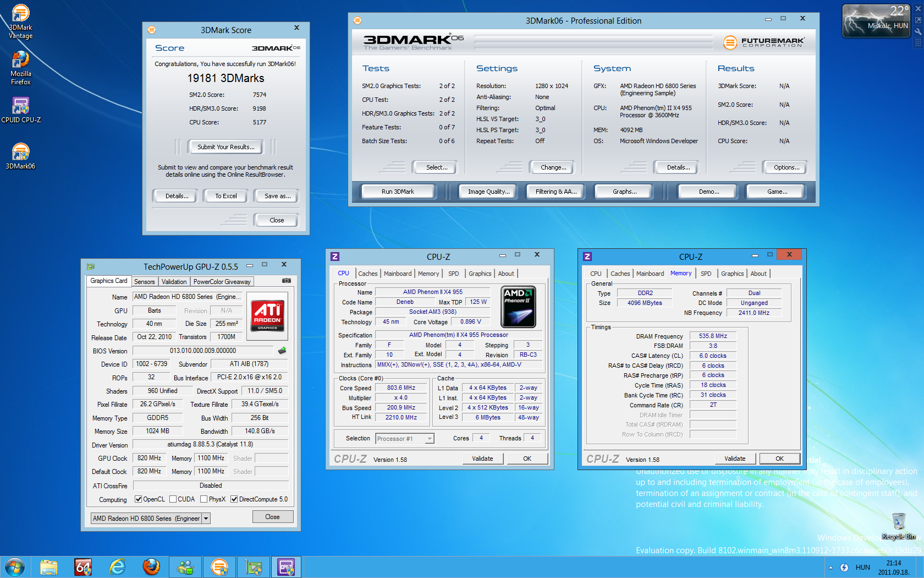Open the Mainboard tab in left CPU-Z window
The height and width of the screenshot is (578, 924).
(x=397, y=274)
